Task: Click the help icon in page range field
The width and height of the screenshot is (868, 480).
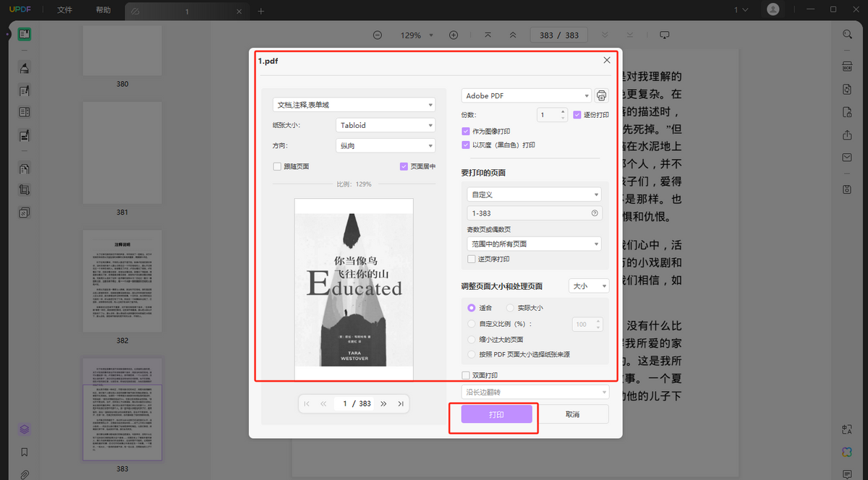Action: 595,213
